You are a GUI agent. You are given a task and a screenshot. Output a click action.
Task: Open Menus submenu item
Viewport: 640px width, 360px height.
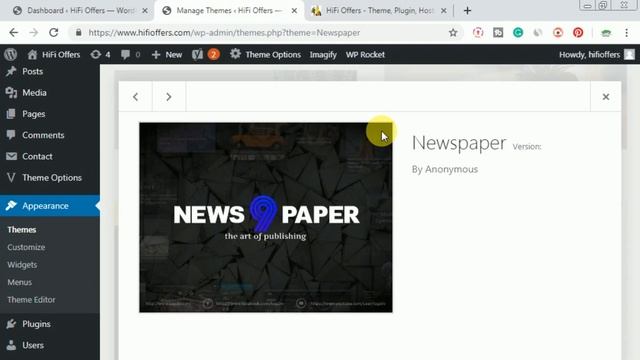[x=19, y=282]
